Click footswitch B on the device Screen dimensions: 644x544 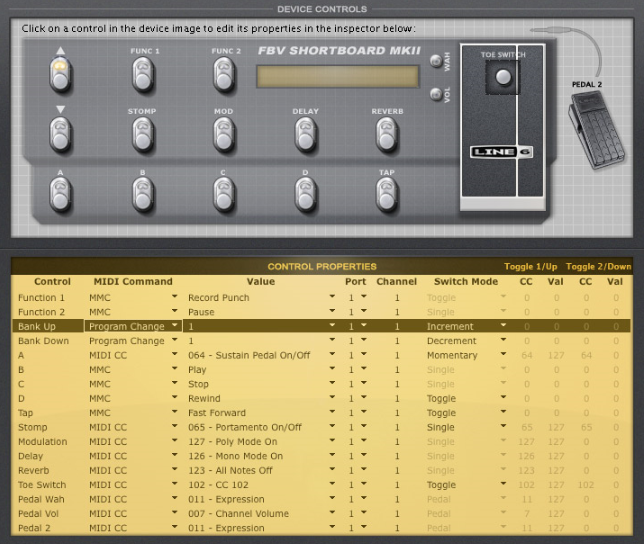click(143, 195)
